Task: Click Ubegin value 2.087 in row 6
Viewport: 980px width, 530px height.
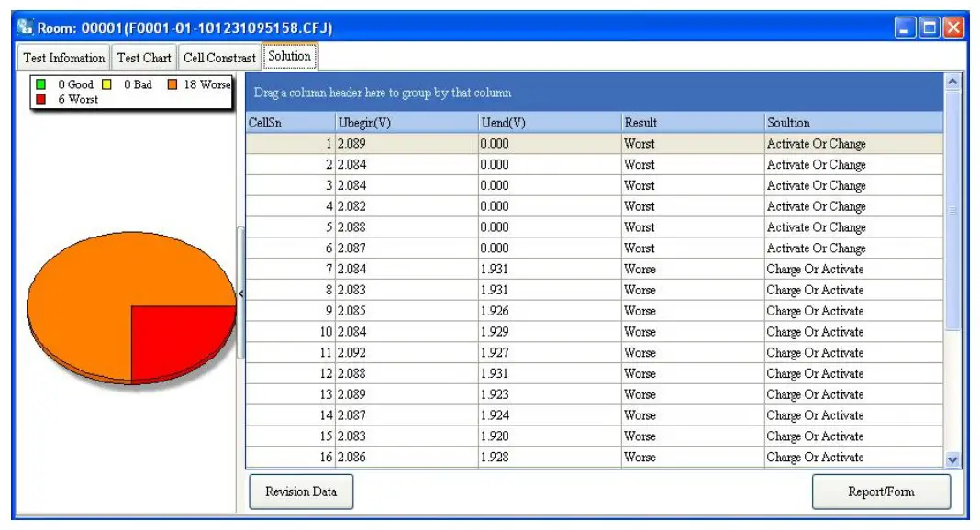Action: tap(406, 248)
